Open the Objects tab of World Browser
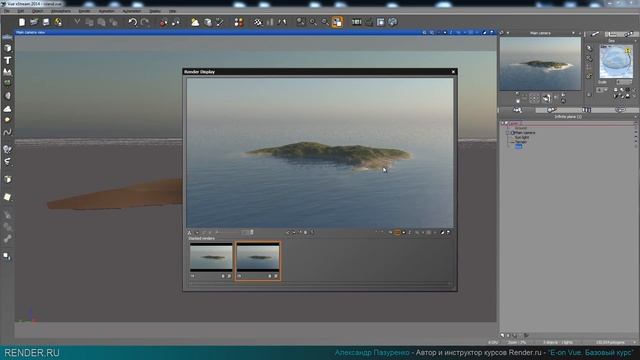The width and height of the screenshot is (640, 360). coord(518,110)
